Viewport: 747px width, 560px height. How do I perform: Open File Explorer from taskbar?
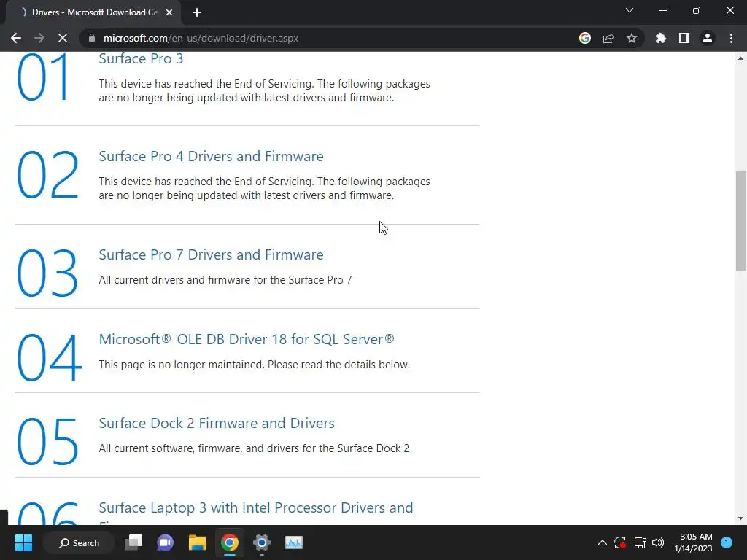point(197,542)
